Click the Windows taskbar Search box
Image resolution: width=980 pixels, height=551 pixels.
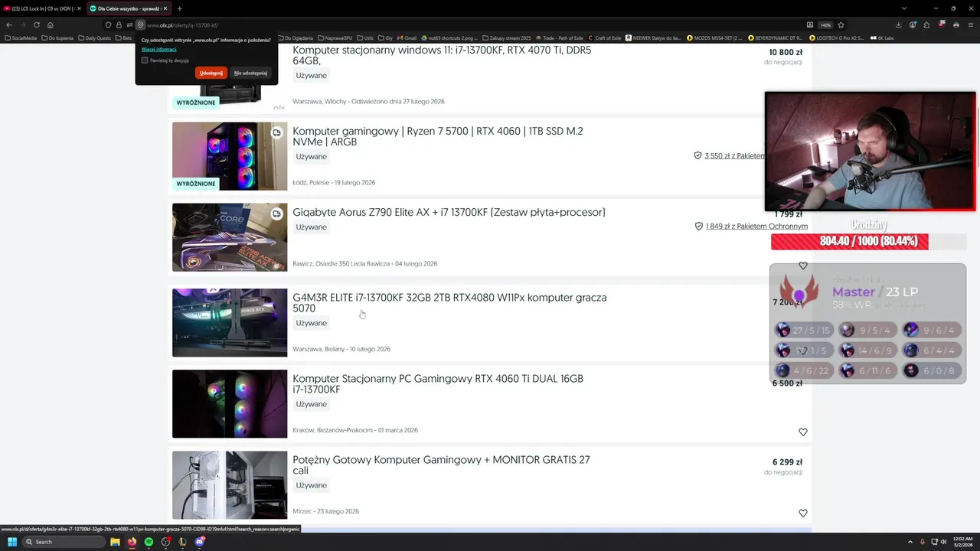click(x=64, y=542)
